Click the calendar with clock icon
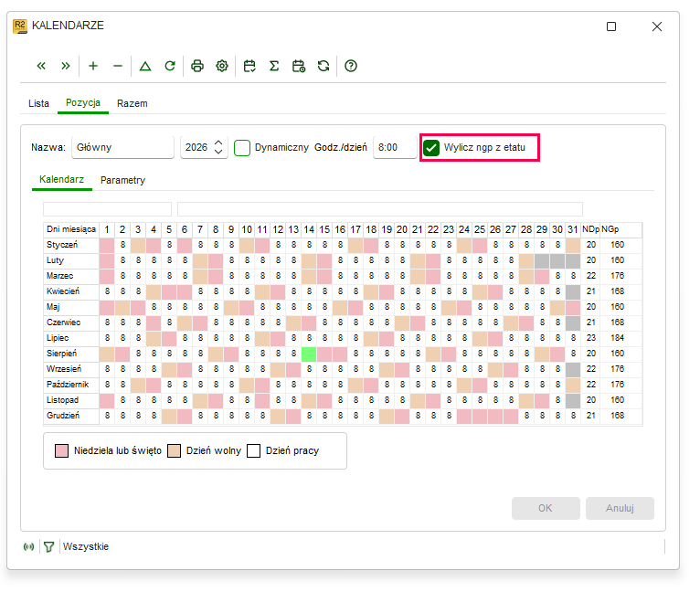700x592 pixels. pos(299,66)
